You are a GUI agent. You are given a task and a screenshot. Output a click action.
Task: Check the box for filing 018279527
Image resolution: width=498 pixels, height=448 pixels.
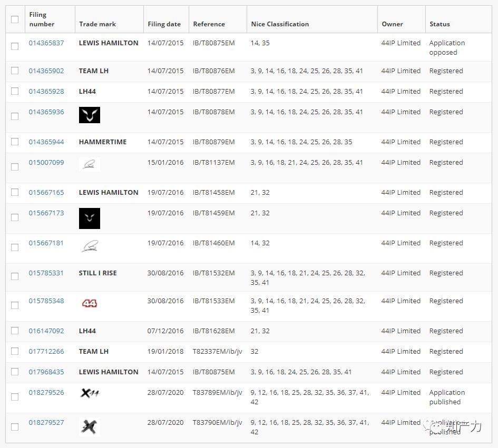(15, 427)
